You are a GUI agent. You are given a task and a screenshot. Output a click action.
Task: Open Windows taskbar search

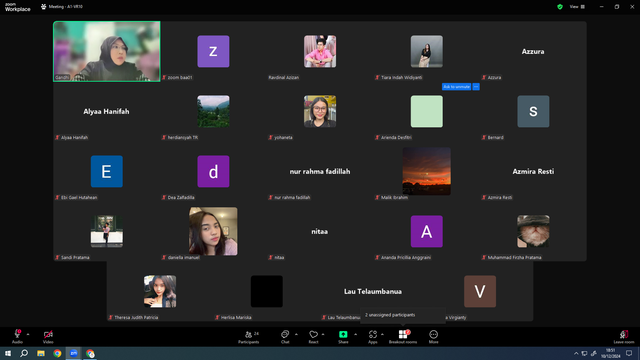click(x=24, y=353)
